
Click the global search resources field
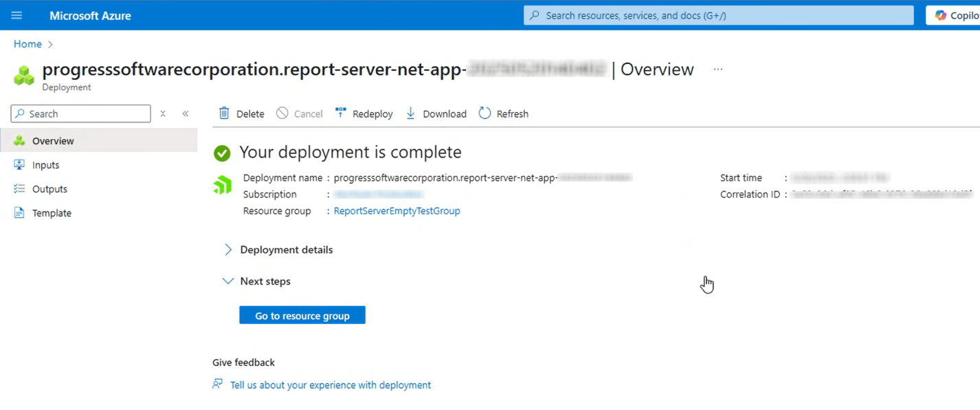(718, 15)
